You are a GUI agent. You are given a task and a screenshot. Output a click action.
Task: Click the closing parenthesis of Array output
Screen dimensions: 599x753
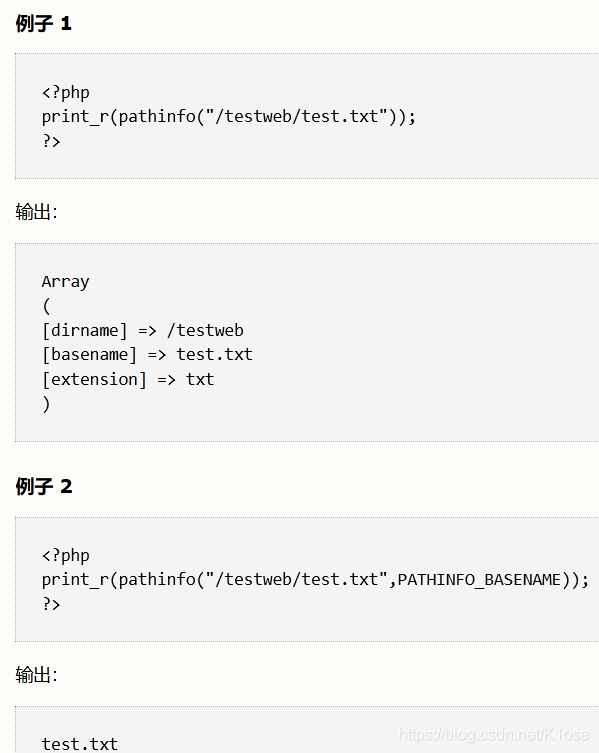[x=46, y=404]
